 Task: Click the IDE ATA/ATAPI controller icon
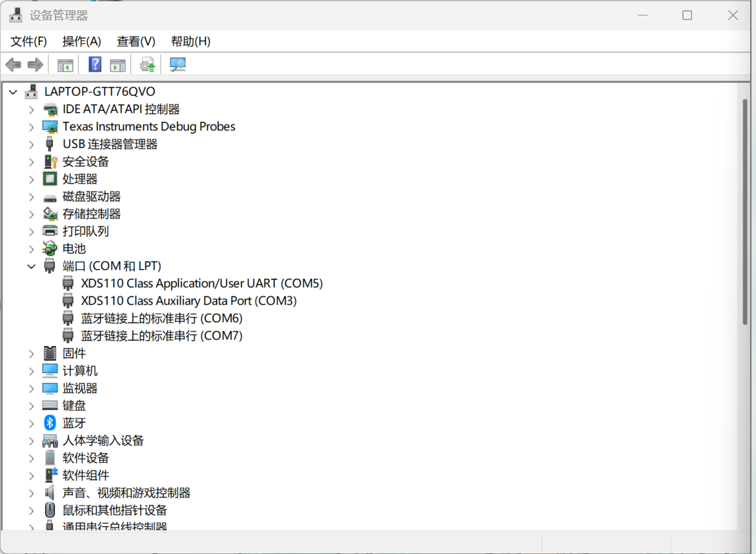pyautogui.click(x=50, y=110)
